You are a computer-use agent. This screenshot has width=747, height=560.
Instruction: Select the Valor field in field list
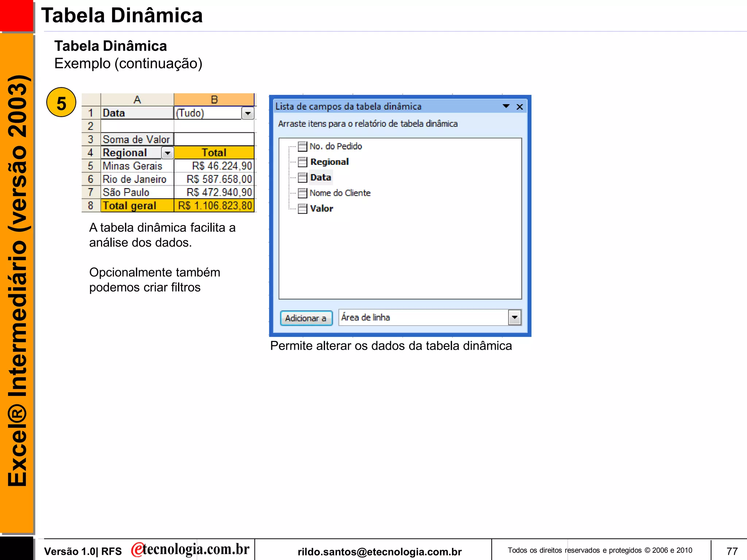coord(321,209)
